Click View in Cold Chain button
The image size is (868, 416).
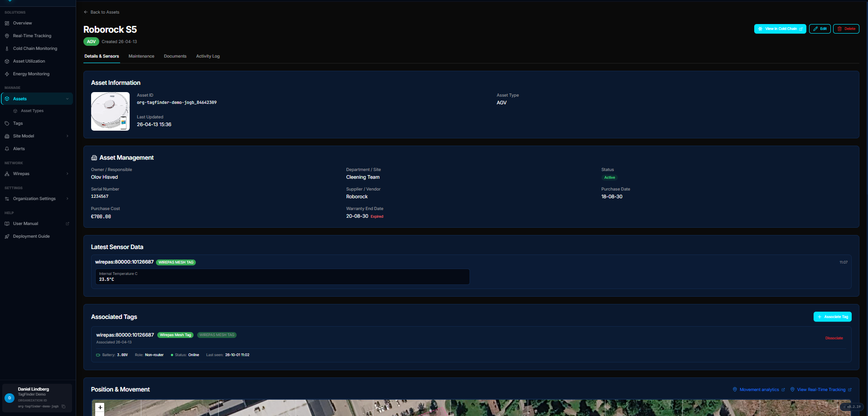[x=780, y=29]
